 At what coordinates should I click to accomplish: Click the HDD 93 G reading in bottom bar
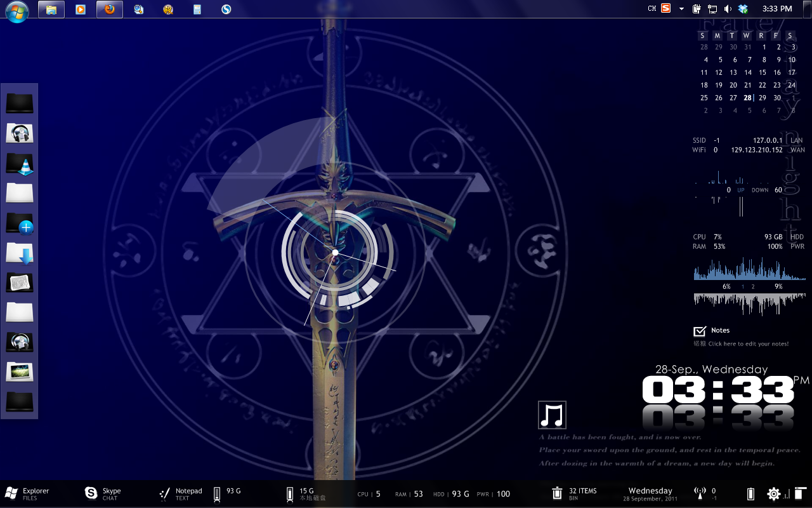click(452, 494)
